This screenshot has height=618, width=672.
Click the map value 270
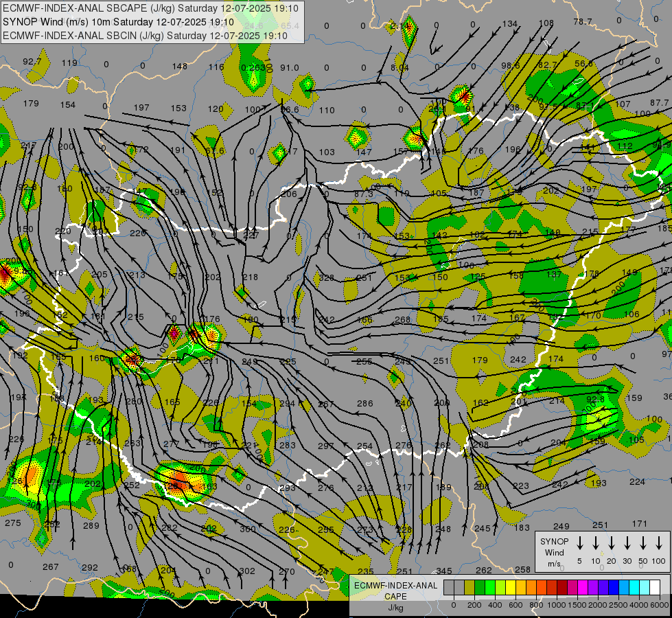point(287,571)
